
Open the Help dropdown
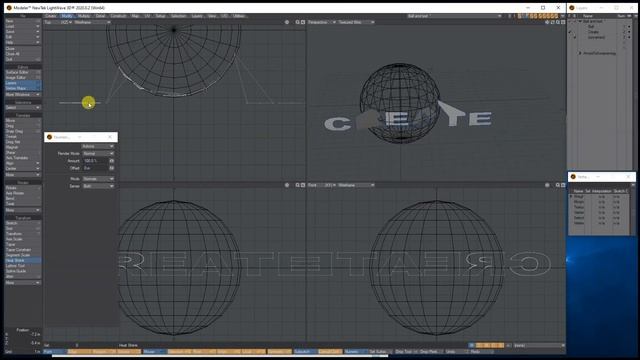pos(23,42)
